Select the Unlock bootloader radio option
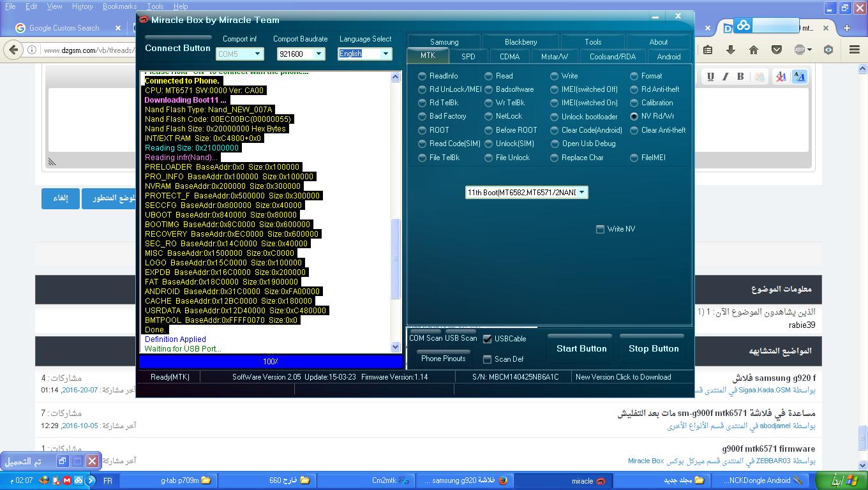The height and width of the screenshot is (490, 868). tap(554, 117)
